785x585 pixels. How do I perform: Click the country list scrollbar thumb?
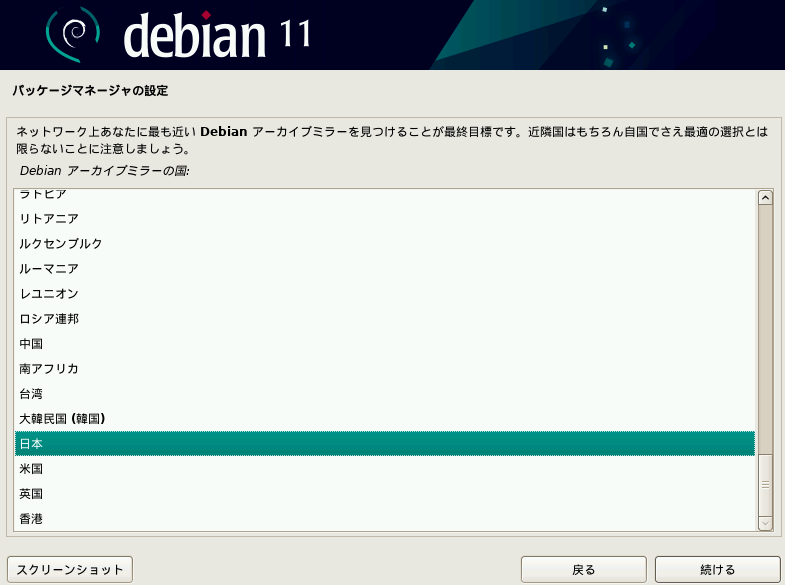tap(765, 485)
